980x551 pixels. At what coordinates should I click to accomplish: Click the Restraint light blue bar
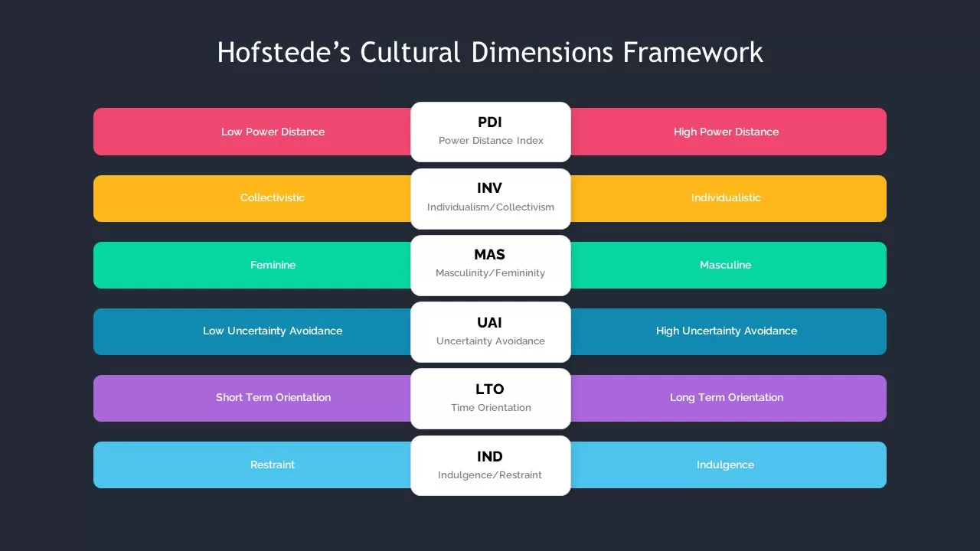click(x=253, y=465)
